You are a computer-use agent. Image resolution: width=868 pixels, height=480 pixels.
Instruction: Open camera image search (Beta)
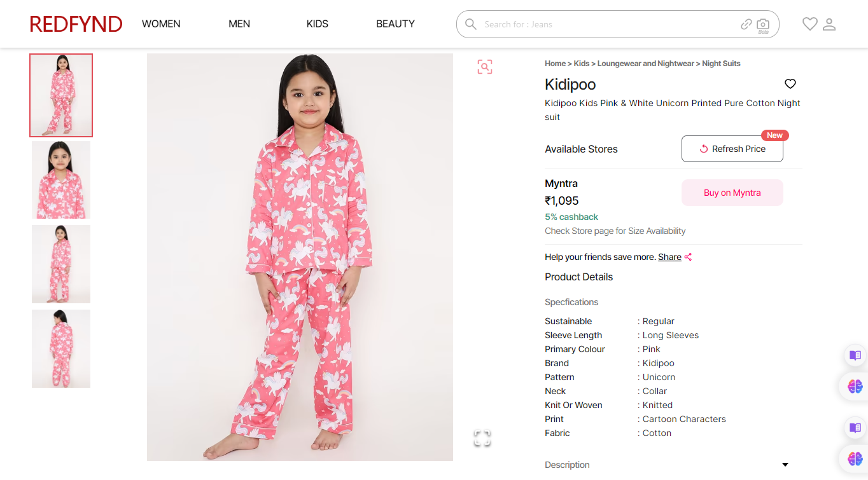click(763, 24)
